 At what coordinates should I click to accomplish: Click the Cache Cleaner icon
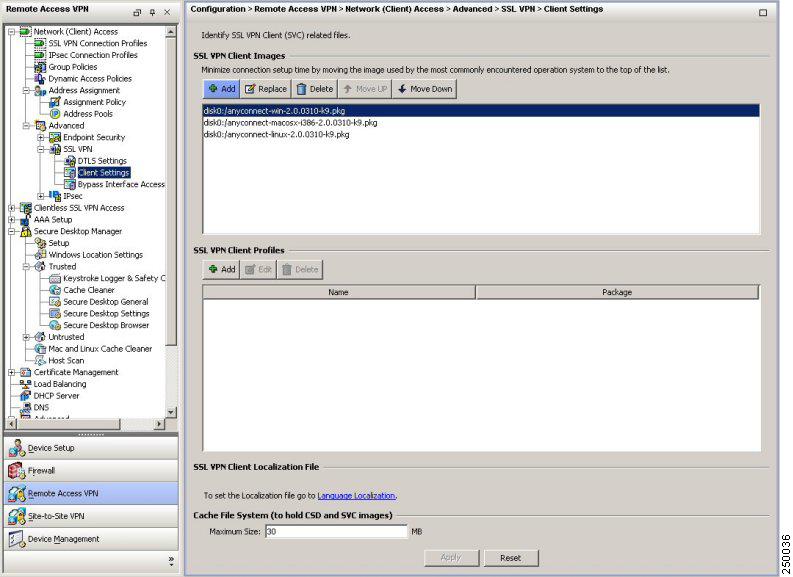pos(55,290)
